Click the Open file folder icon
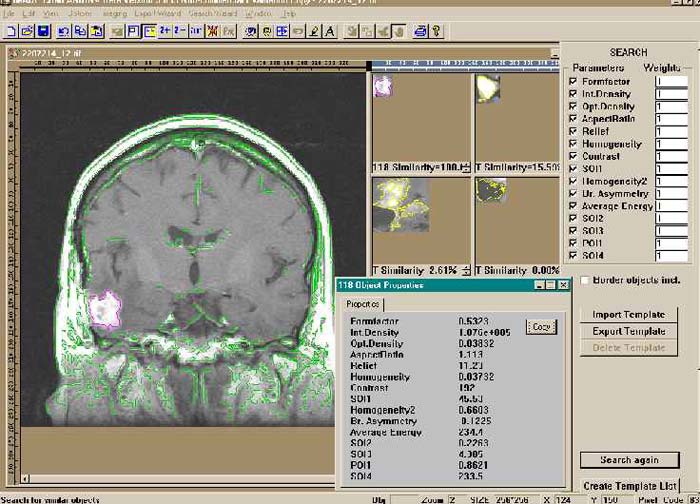 tap(27, 31)
